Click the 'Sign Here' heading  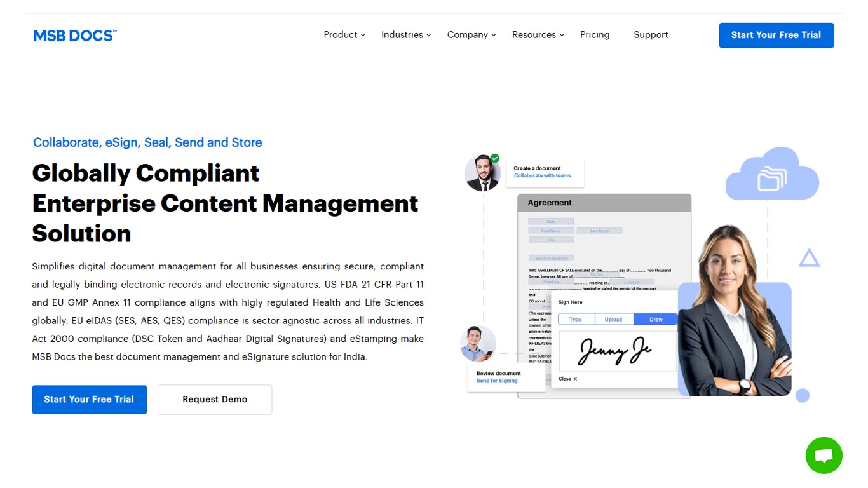tap(571, 302)
